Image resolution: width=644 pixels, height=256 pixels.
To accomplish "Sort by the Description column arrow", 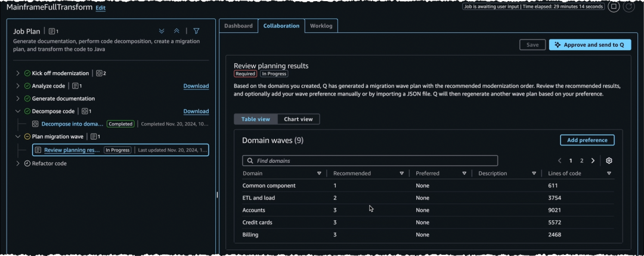I will [x=534, y=174].
